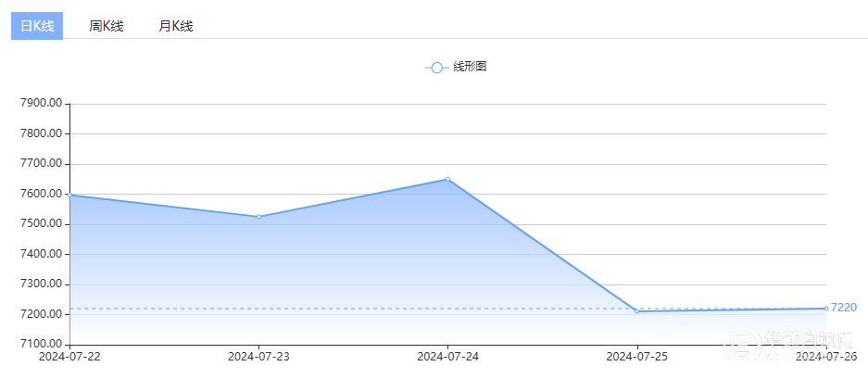The width and height of the screenshot is (868, 379).
Task: Click the 2024-07-23 x-axis date label
Action: tap(258, 356)
